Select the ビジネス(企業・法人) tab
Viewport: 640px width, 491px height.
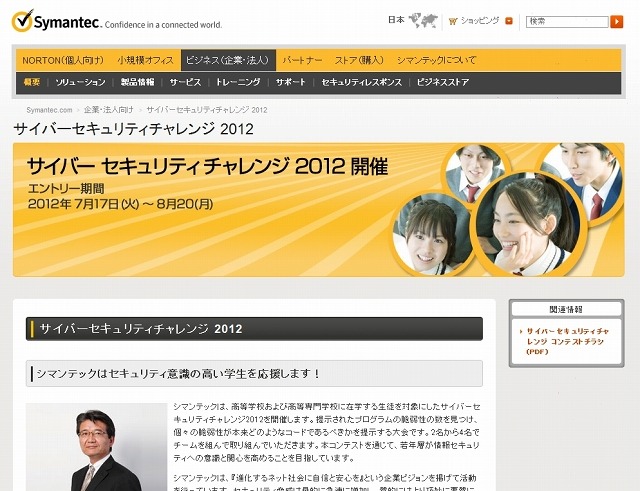coord(228,60)
